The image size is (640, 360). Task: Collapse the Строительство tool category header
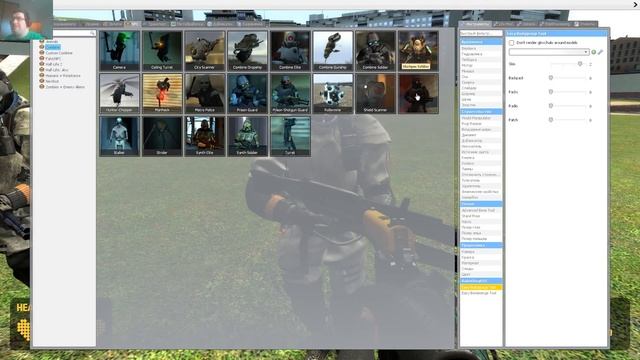(x=481, y=111)
